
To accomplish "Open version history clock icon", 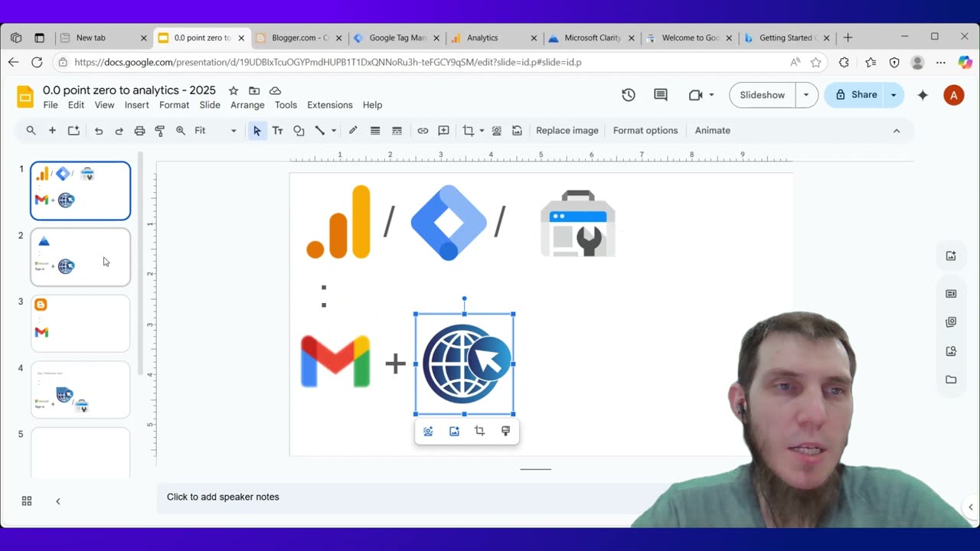I will click(x=629, y=95).
